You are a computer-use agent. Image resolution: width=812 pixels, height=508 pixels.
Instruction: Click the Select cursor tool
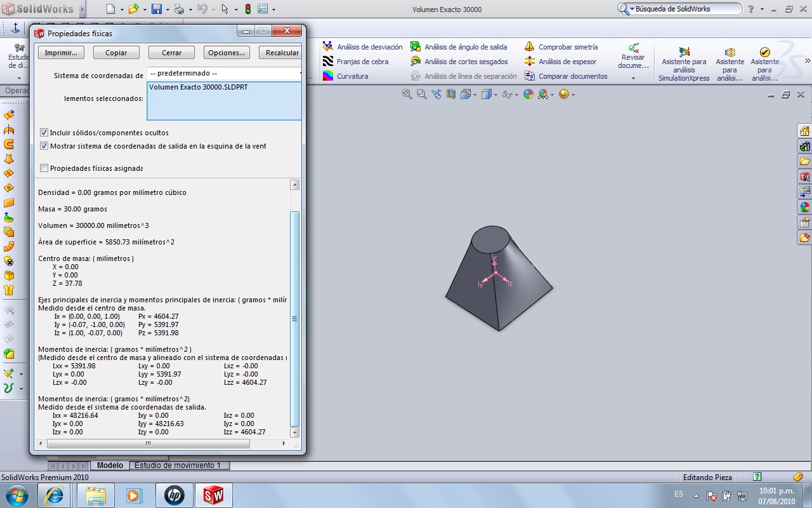225,9
